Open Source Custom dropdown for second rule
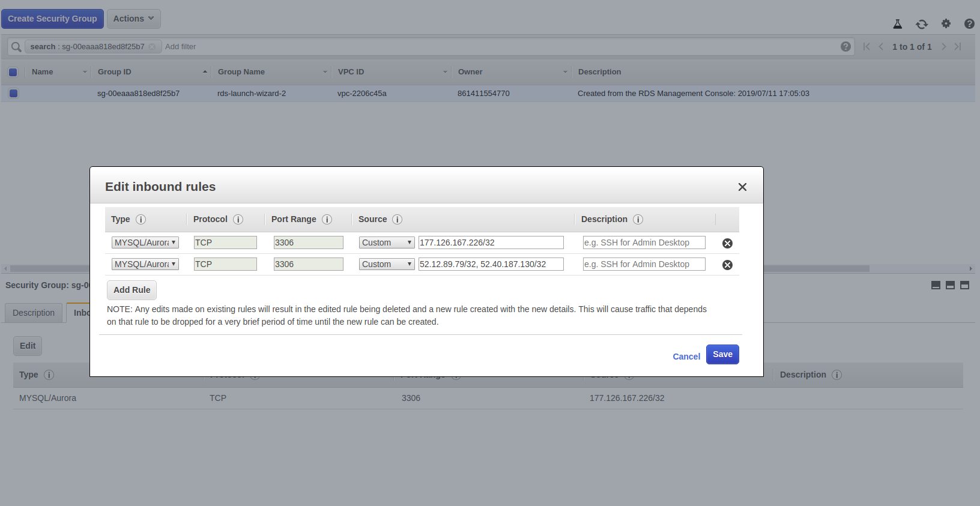This screenshot has height=506, width=980. [x=387, y=264]
